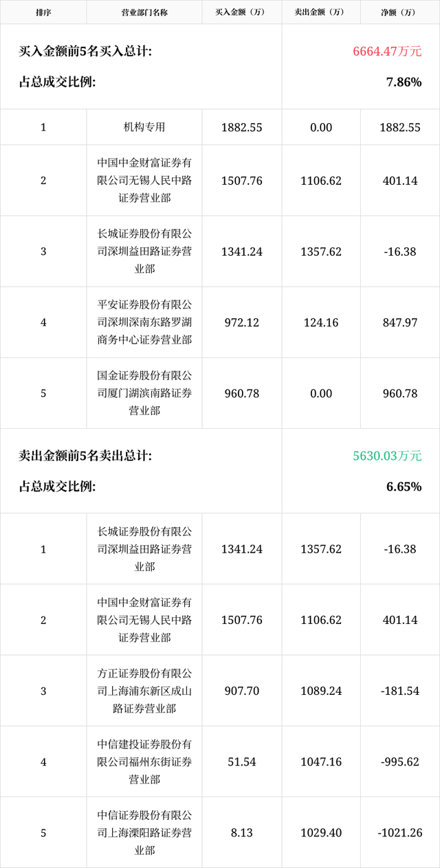Select the 卖出金额（万） column header

321,12
